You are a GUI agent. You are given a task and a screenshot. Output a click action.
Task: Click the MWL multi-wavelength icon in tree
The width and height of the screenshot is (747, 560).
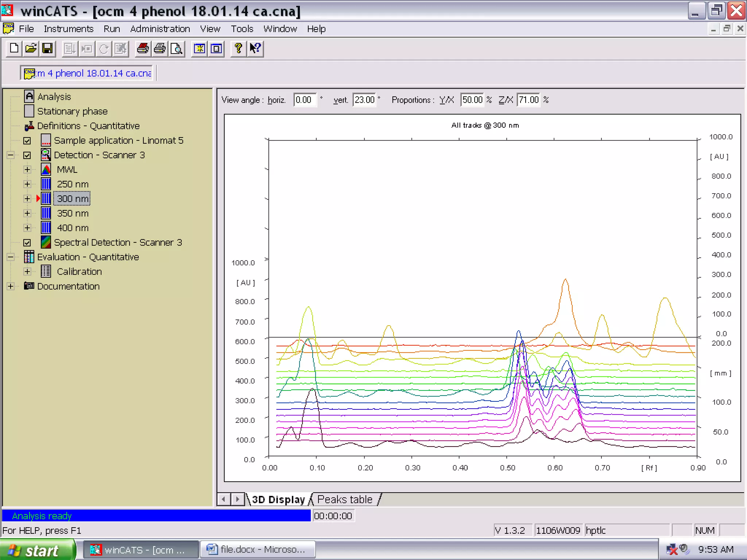46,170
